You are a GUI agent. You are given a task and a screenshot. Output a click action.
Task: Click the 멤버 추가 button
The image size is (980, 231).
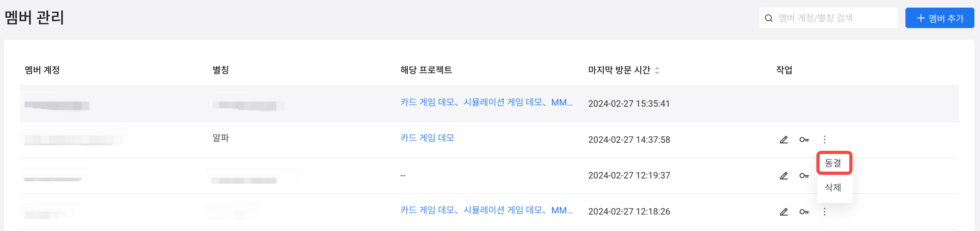coord(940,18)
